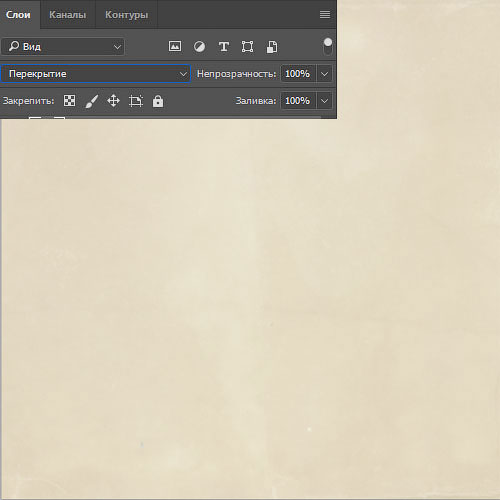Open the Вид filter type dropdown
This screenshot has height=500, width=500.
pos(63,47)
